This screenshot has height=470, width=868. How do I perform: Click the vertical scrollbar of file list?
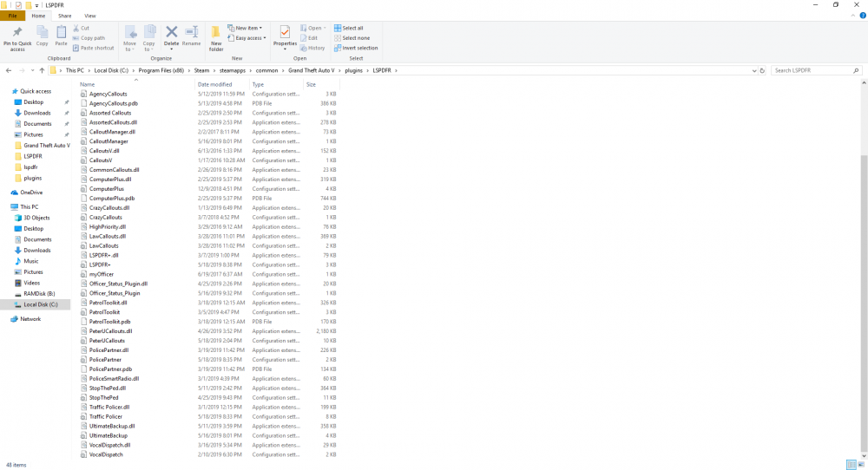pyautogui.click(x=864, y=303)
